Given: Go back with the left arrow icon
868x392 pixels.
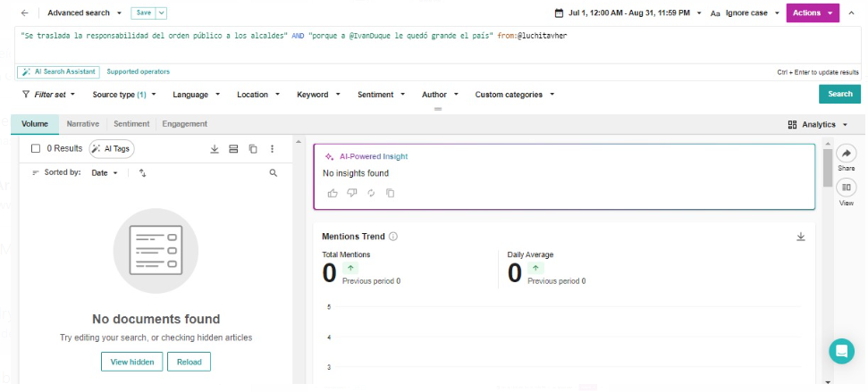Looking at the screenshot, I should pyautogui.click(x=24, y=13).
